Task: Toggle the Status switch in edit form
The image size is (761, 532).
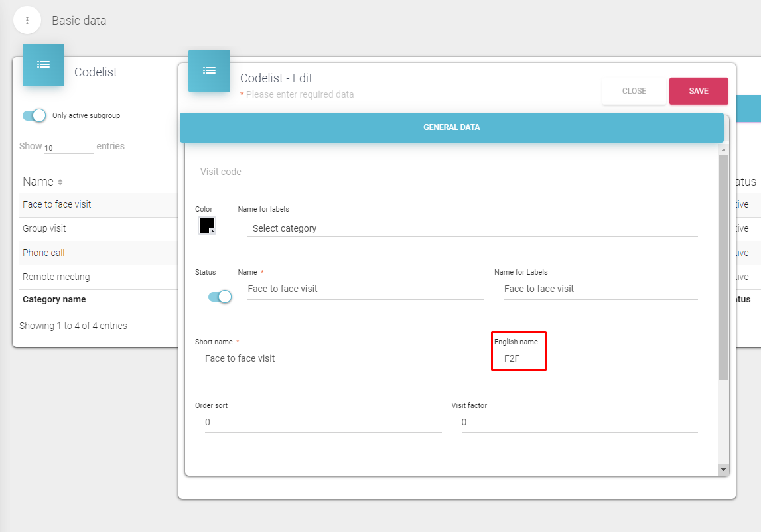Action: [x=220, y=297]
